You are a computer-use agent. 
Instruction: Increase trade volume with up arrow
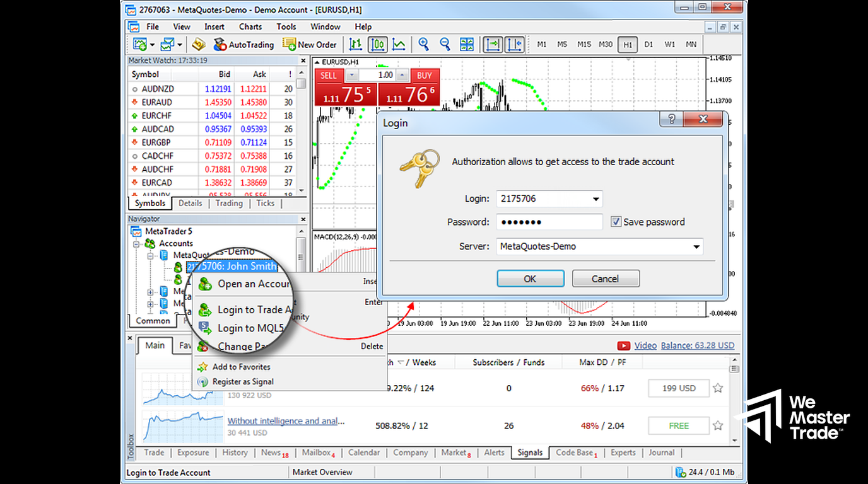pyautogui.click(x=402, y=75)
